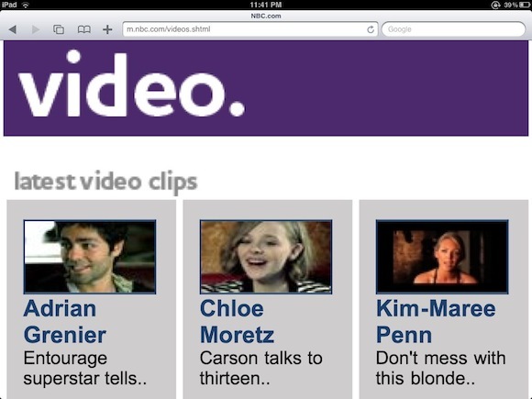The width and height of the screenshot is (532, 399).
Task: Tap the purple video. header banner
Action: click(266, 88)
